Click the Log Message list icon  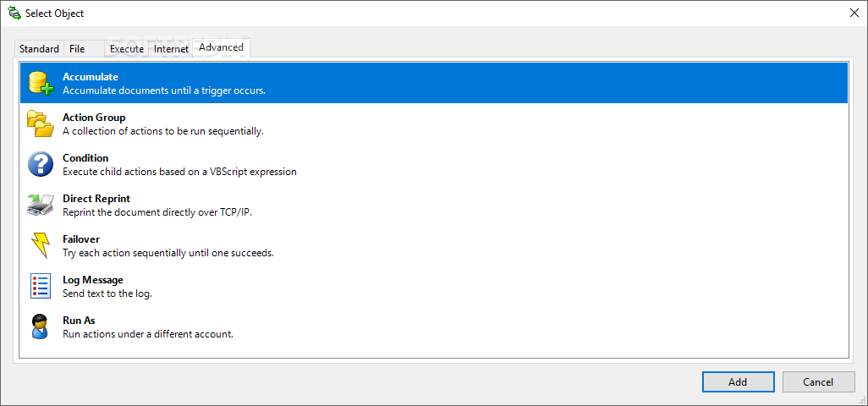tap(41, 286)
